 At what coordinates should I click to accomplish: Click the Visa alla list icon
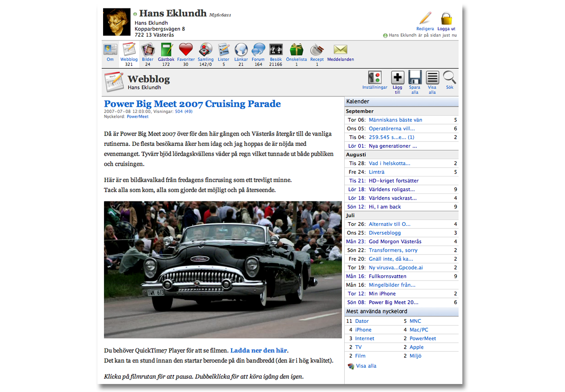point(432,78)
